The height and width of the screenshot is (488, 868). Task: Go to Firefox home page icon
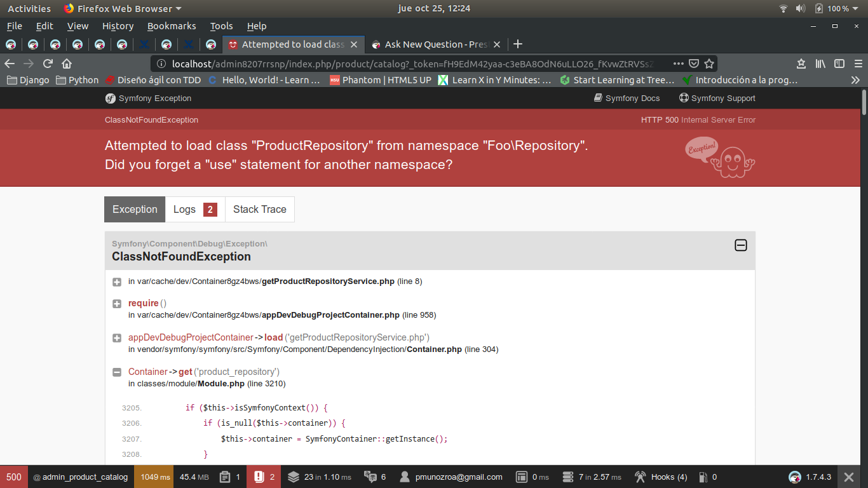67,64
